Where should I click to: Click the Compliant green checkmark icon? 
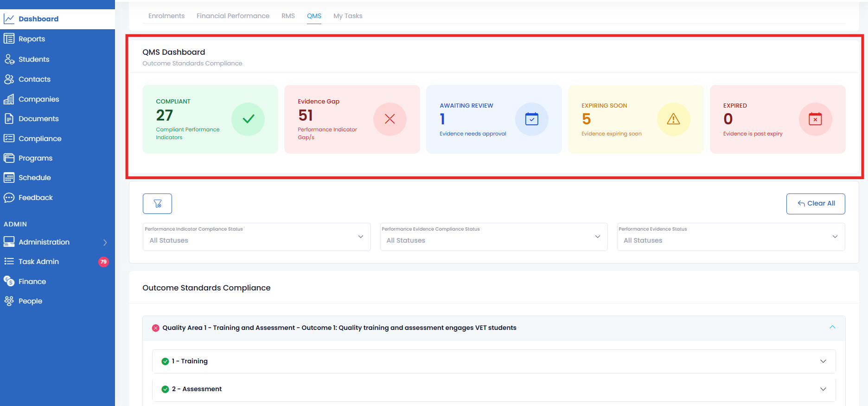[x=248, y=119]
